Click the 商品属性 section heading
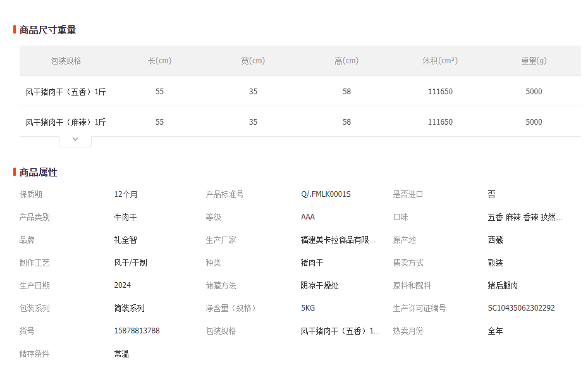The height and width of the screenshot is (365, 588). pyautogui.click(x=38, y=172)
